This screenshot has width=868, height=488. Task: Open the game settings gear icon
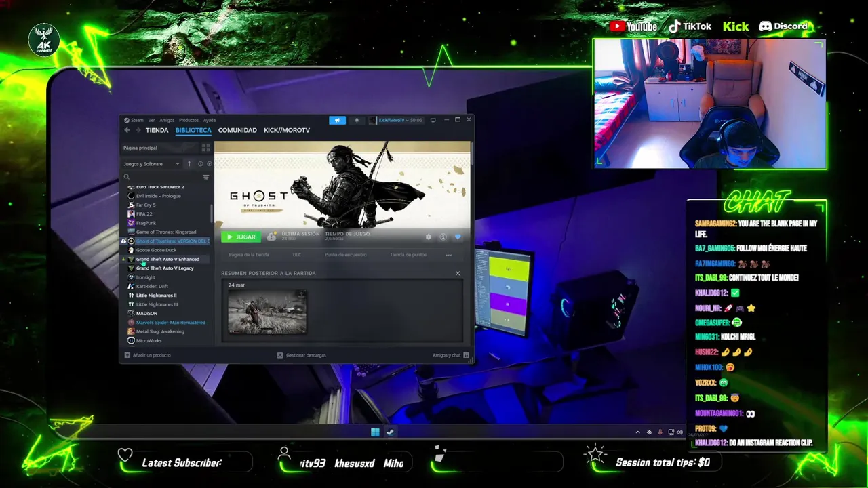pyautogui.click(x=428, y=237)
